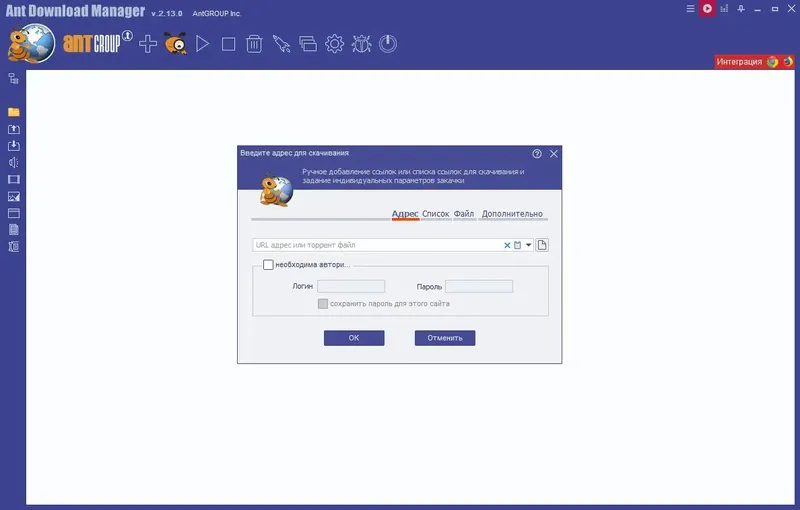
Task: Open the statistics chart icon in title bar
Action: pyautogui.click(x=724, y=9)
